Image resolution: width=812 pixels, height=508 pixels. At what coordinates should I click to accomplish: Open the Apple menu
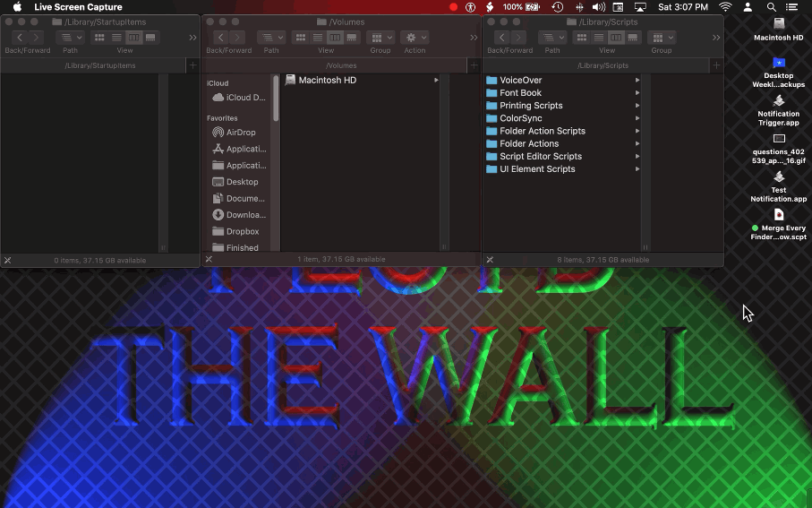click(17, 7)
